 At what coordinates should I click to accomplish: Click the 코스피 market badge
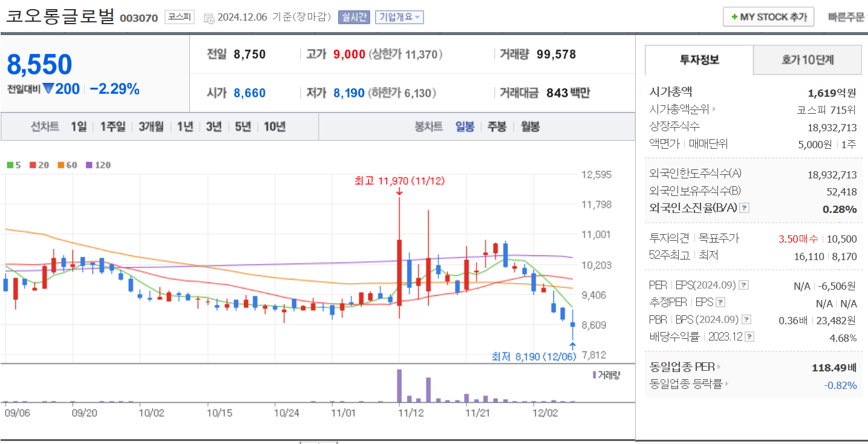coord(181,17)
